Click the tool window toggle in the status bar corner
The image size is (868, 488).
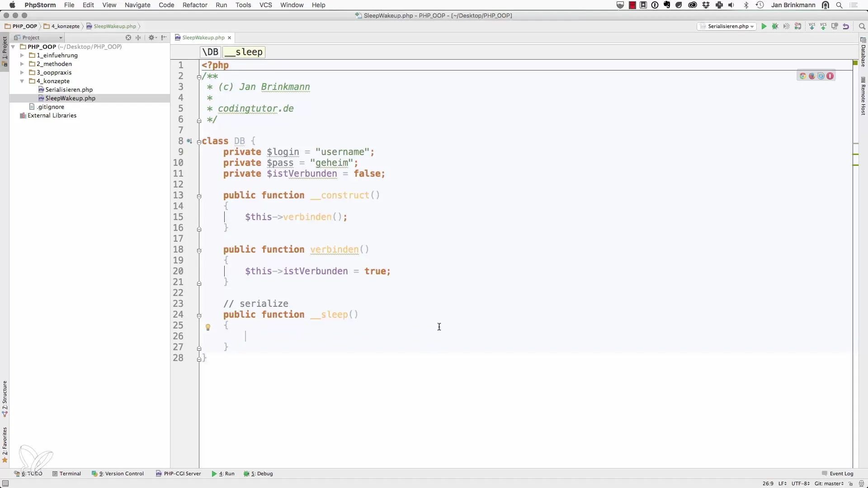tap(5, 483)
